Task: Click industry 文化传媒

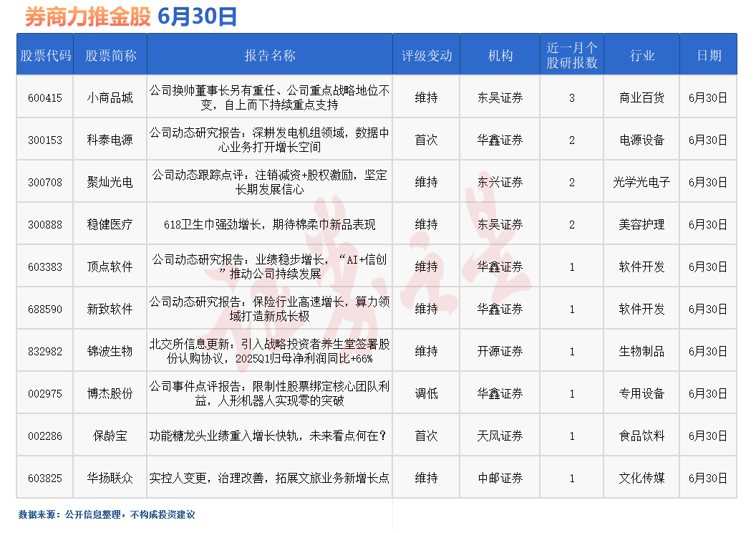Action: 641,479
